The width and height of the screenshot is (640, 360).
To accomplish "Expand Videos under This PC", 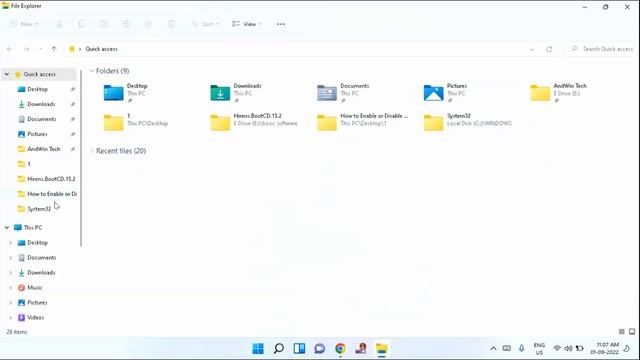I will coord(11,318).
